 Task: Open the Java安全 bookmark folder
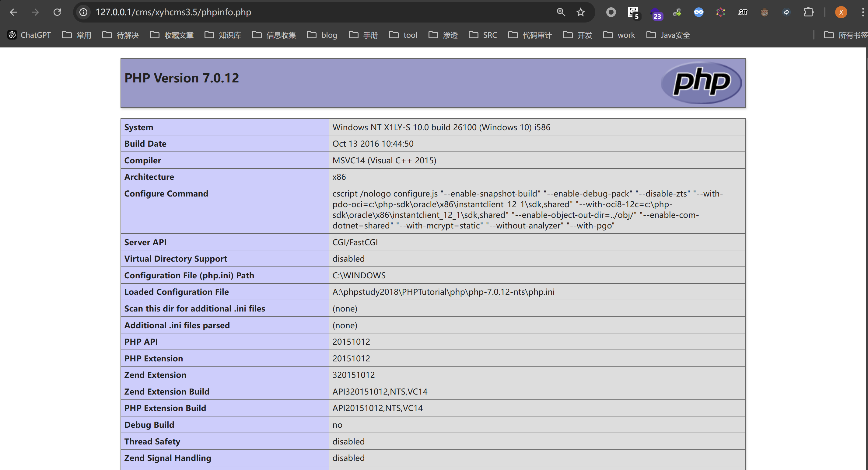coord(668,35)
